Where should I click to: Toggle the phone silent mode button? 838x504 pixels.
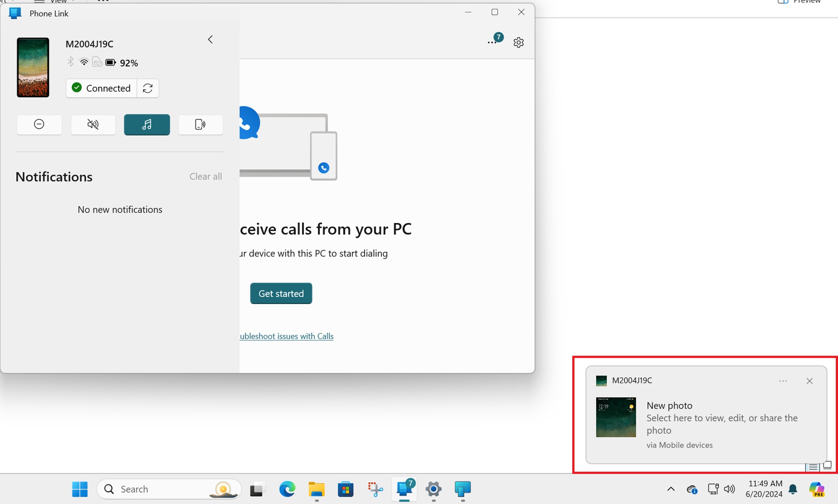point(93,124)
